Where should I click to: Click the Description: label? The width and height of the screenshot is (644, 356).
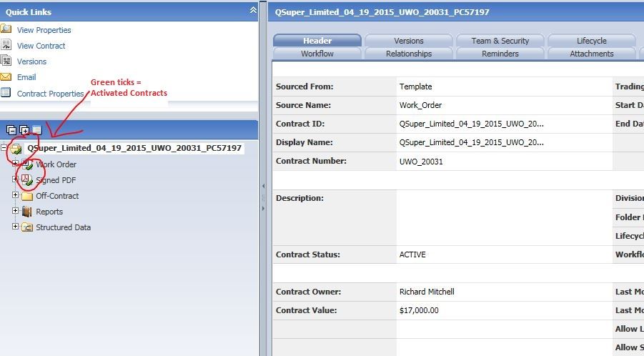(x=299, y=198)
